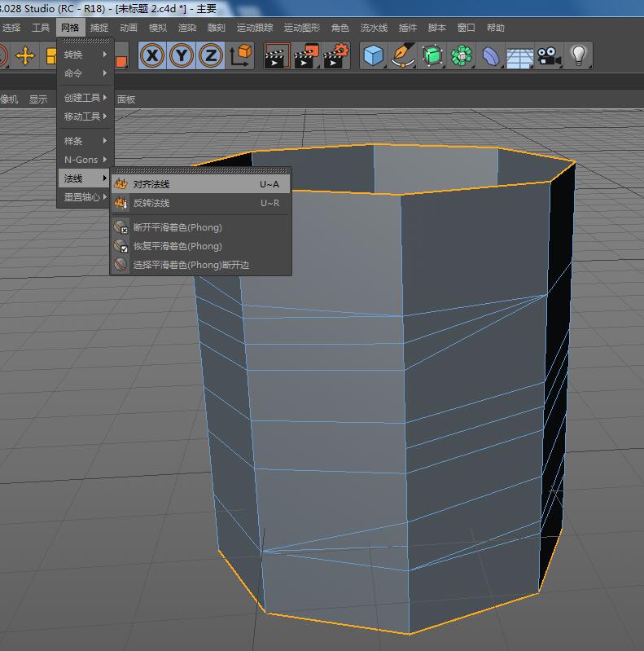Toggle Z axis lock
The width and height of the screenshot is (644, 651).
tap(211, 56)
